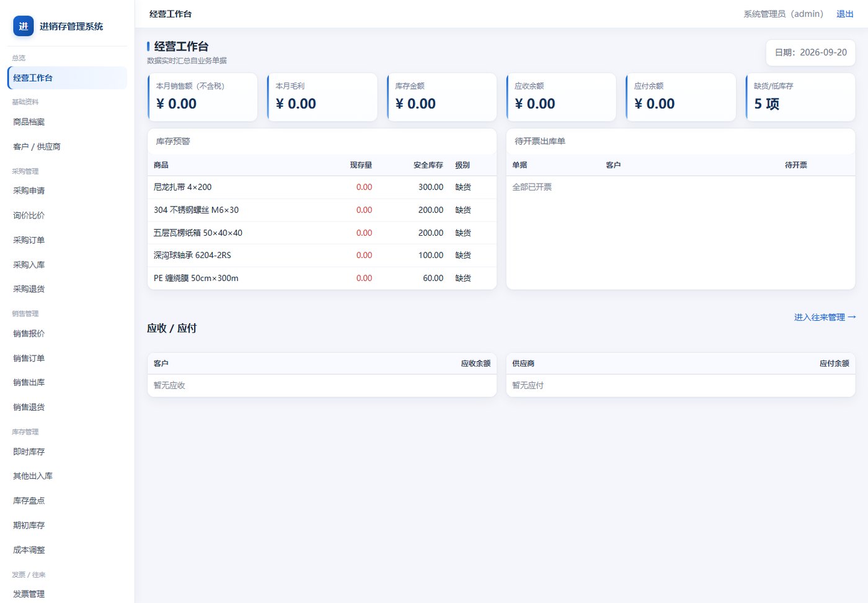The height and width of the screenshot is (603, 868).
Task: Click the 尼龙扎带 4×200 product row
Action: pyautogui.click(x=322, y=187)
